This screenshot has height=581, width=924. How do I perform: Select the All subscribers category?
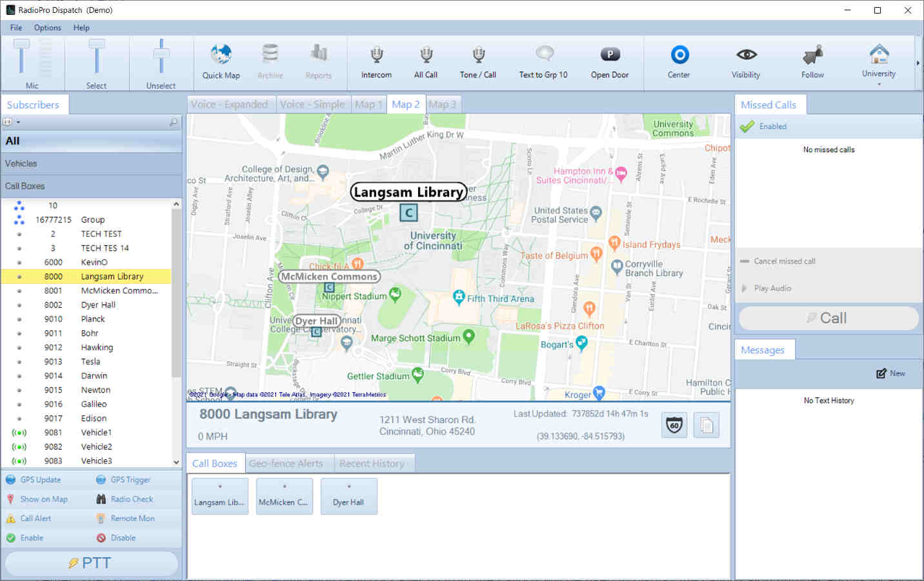coord(92,141)
